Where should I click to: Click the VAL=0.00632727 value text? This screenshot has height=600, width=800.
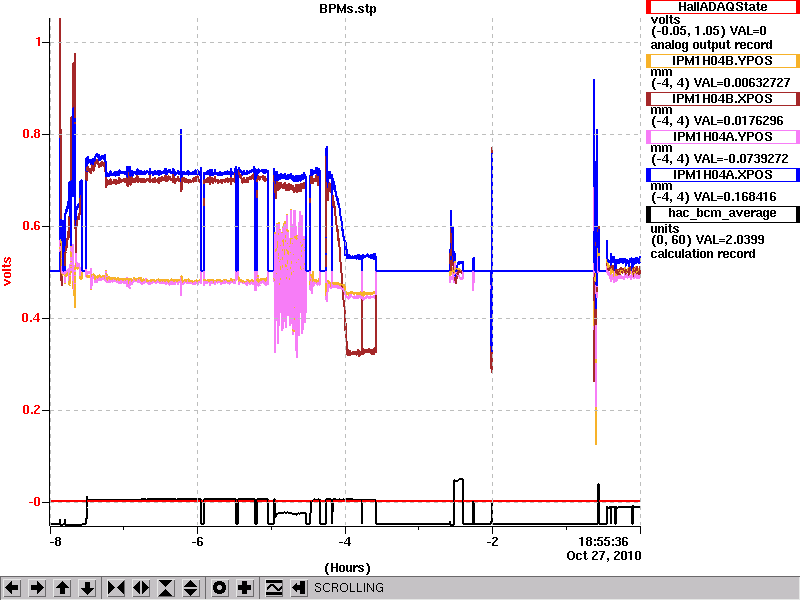[742, 83]
